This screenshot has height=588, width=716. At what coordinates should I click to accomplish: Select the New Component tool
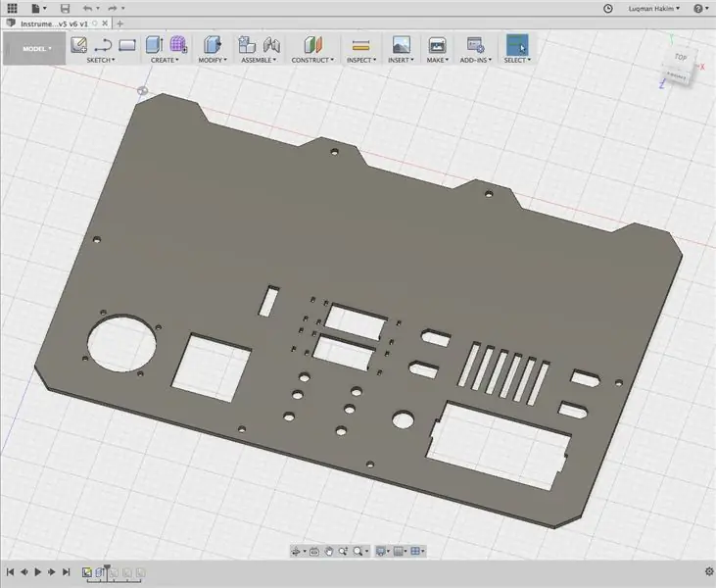pyautogui.click(x=247, y=45)
